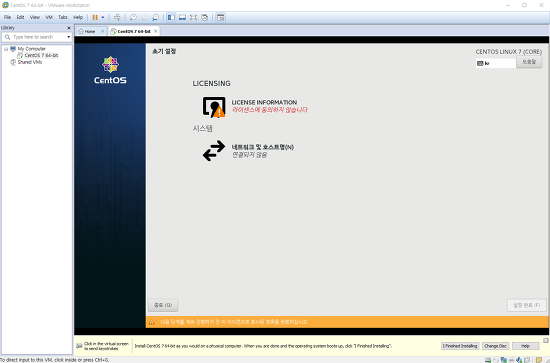
Task: Click I Finished Installing button
Action: pyautogui.click(x=460, y=346)
